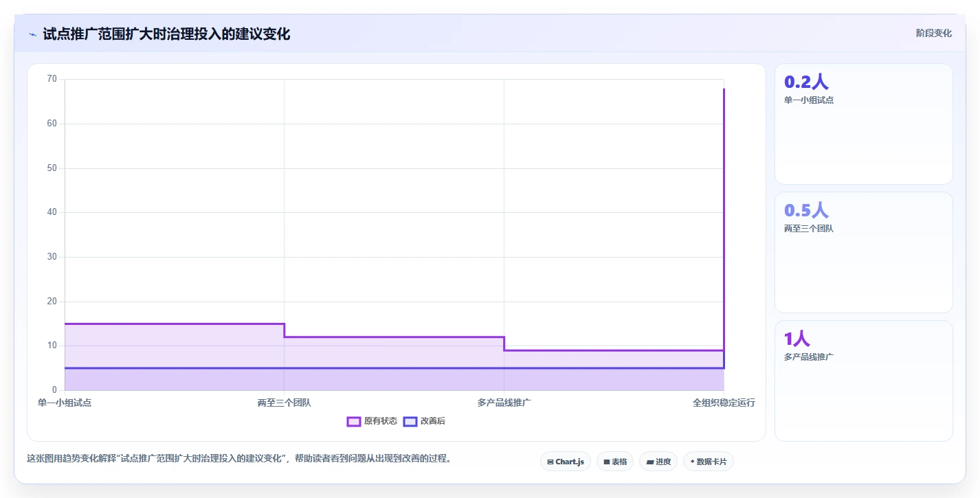Click the chart title 试点推广范围扩大时治理投入的建议变化
This screenshot has height=498, width=980.
pos(166,34)
